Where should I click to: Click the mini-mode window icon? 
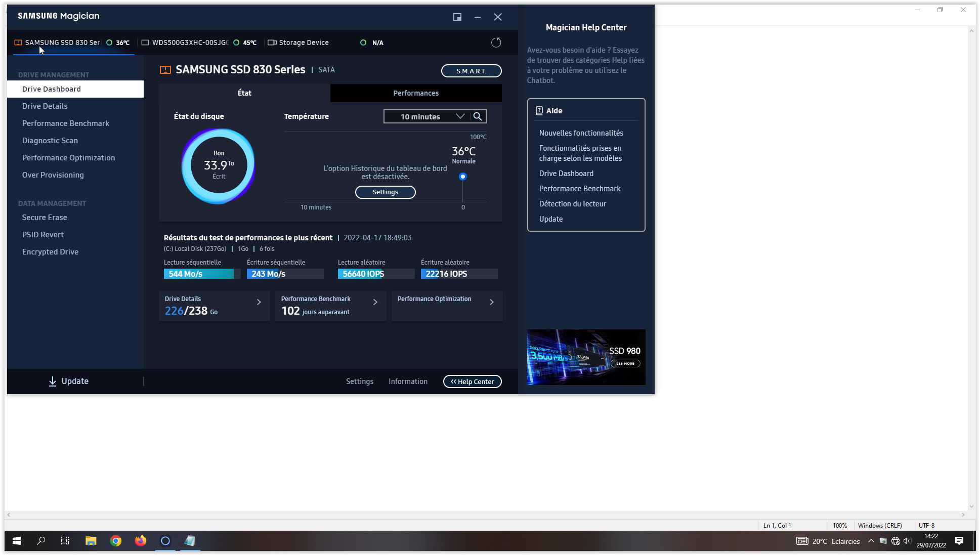(457, 17)
